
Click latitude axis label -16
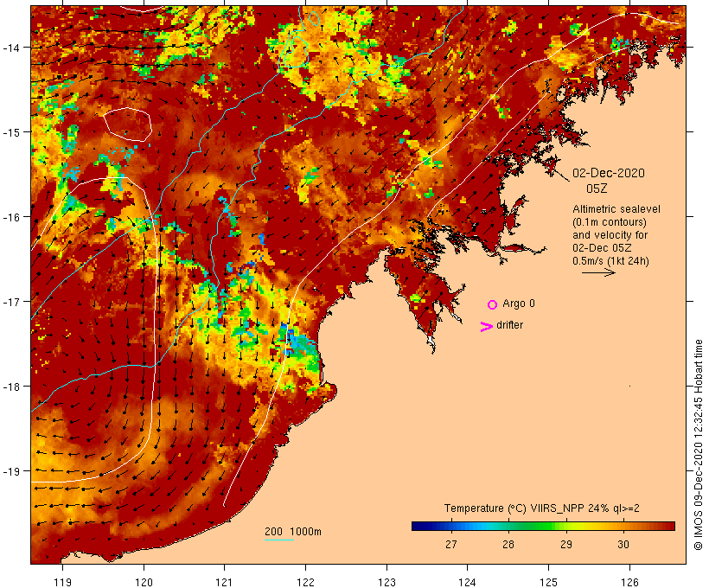[11, 217]
